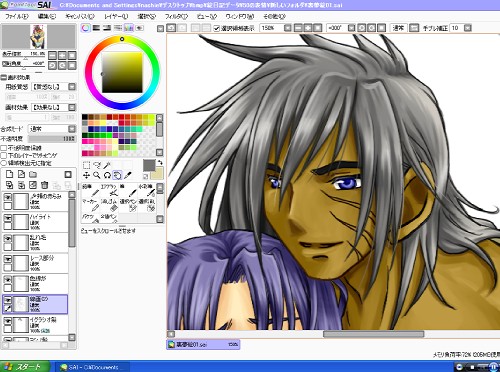Hide the ハイライト layer via eye icon
Image resolution: width=500 pixels, height=372 pixels.
(8, 218)
